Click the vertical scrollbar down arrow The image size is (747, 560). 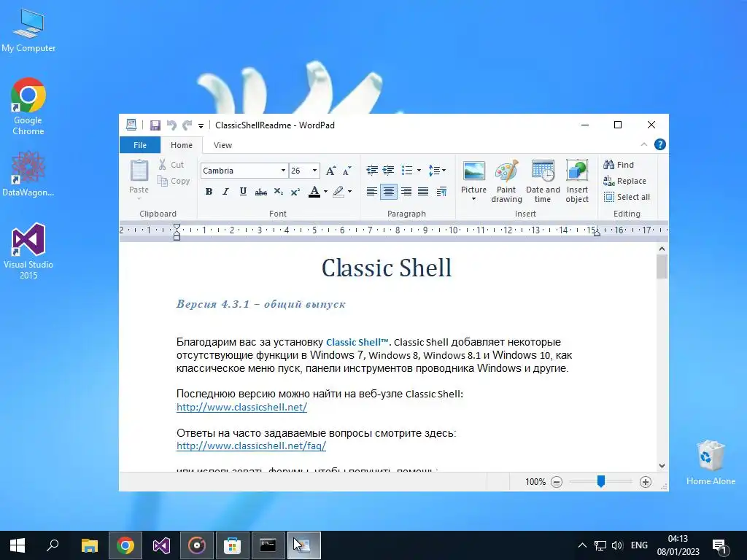tap(662, 466)
